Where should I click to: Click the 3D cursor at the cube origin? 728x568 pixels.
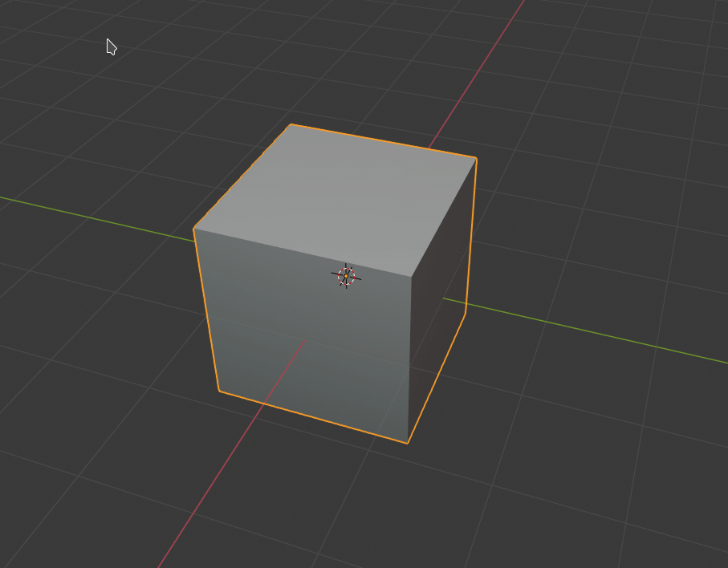[346, 276]
